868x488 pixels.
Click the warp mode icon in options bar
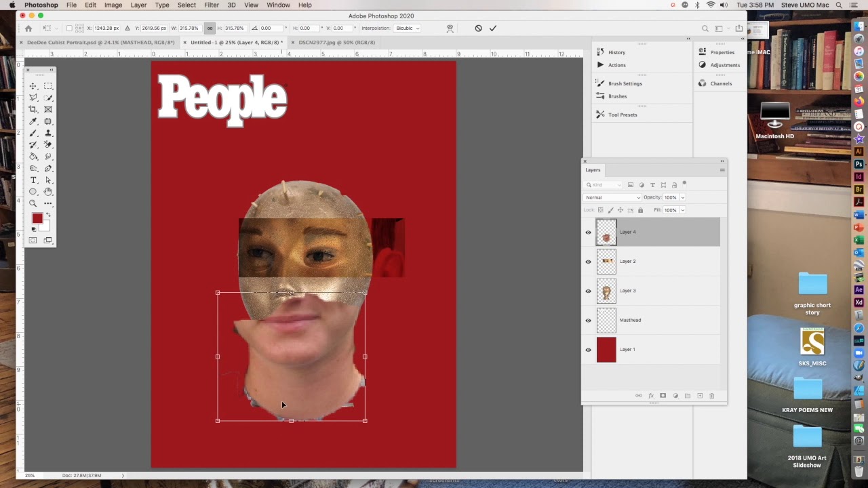[x=450, y=28]
